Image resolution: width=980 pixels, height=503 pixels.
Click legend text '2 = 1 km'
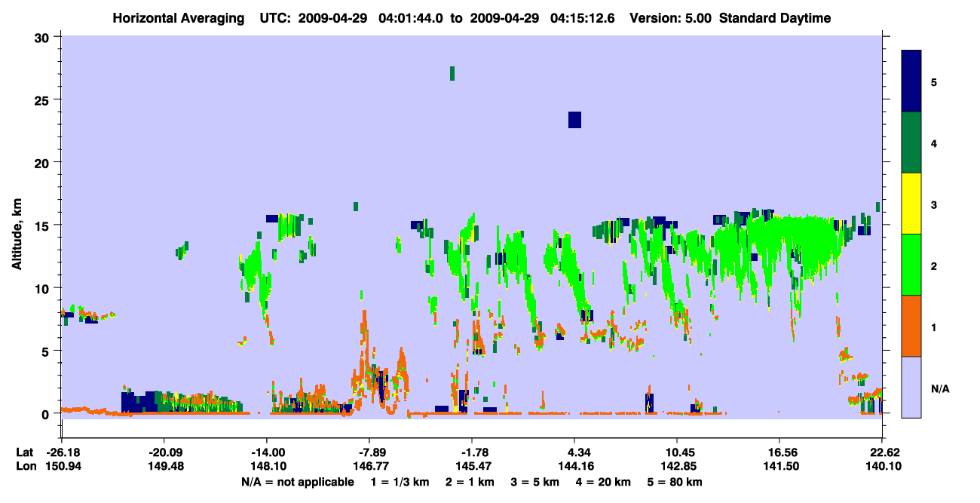tap(470, 482)
